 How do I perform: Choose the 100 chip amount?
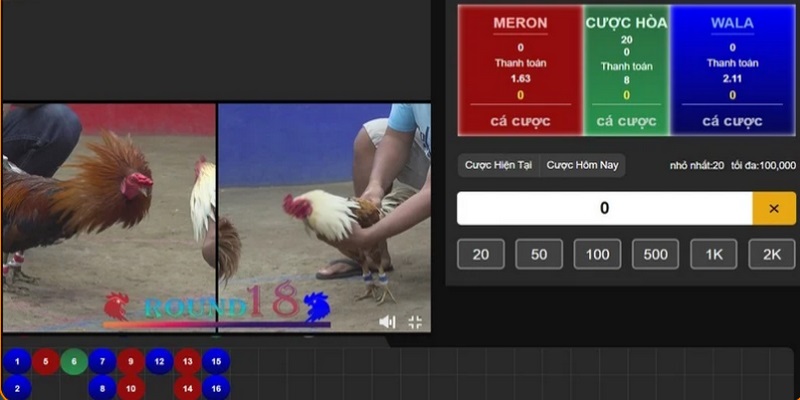pos(597,255)
